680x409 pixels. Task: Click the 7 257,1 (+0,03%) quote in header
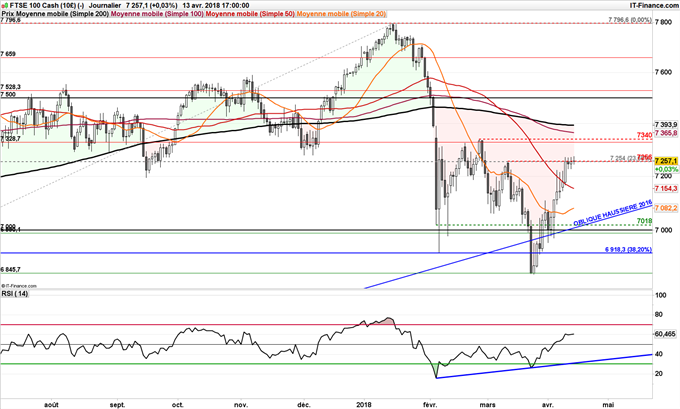tap(151, 6)
